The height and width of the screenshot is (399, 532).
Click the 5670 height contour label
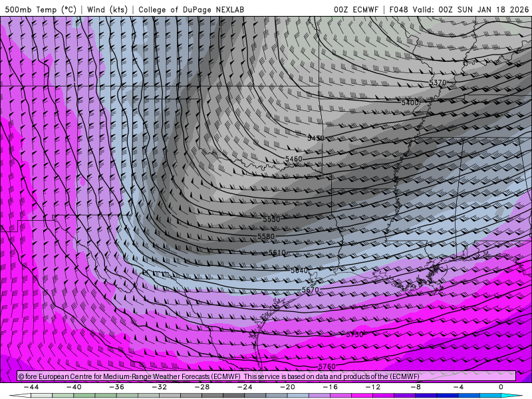click(311, 290)
